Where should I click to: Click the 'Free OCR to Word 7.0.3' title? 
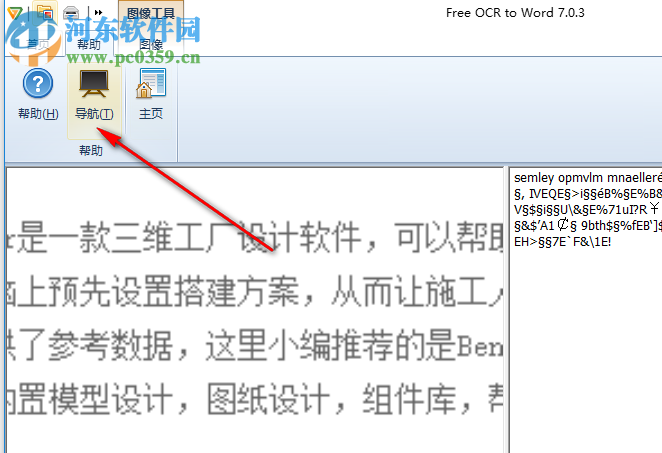pos(515,13)
